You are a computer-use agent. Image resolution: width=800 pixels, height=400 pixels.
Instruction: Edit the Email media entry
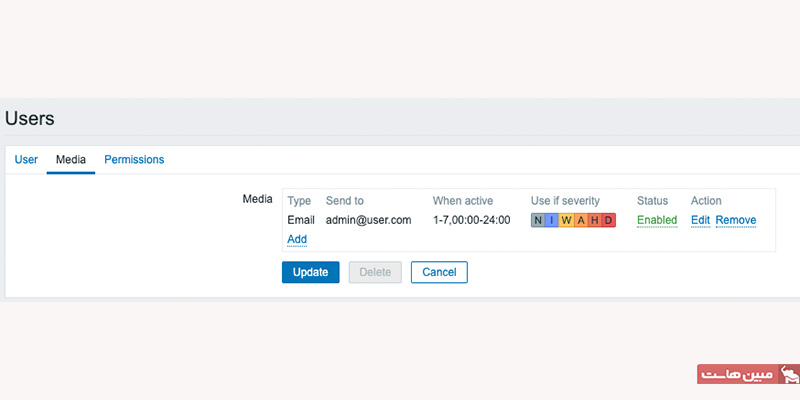[x=701, y=220]
